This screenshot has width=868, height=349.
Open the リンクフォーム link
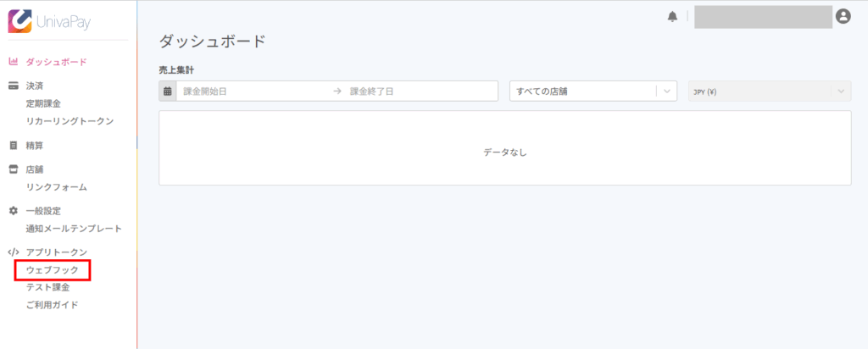click(x=57, y=187)
